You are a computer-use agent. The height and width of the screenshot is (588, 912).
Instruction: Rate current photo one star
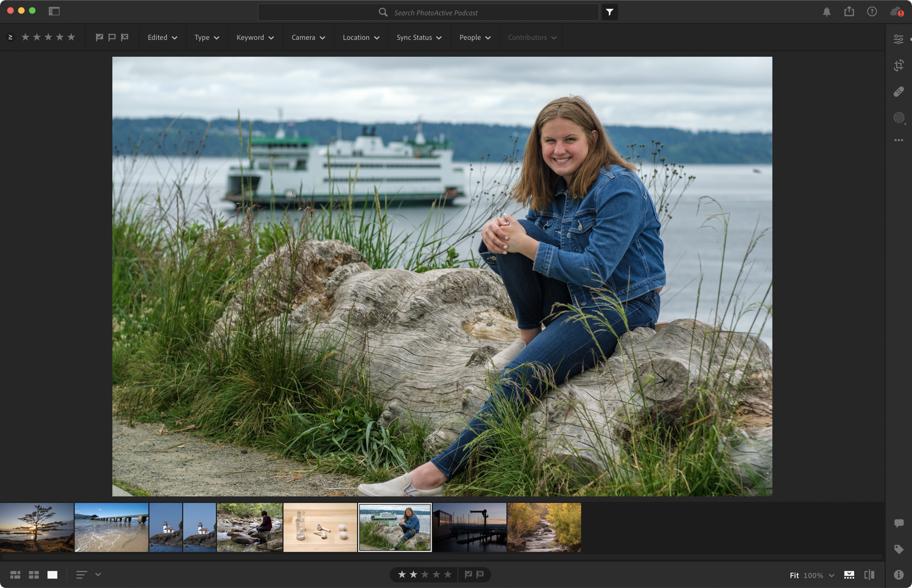[x=402, y=574]
